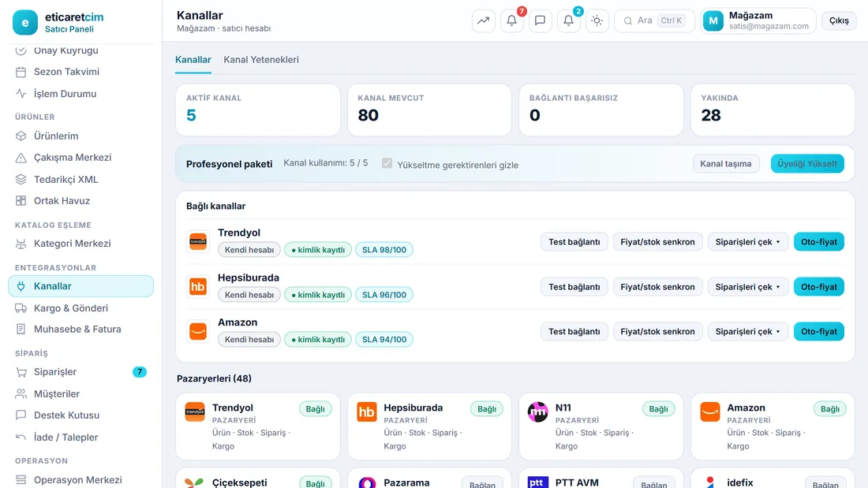
Task: Open Muhasebe & Fatura in sidebar
Action: click(80, 330)
